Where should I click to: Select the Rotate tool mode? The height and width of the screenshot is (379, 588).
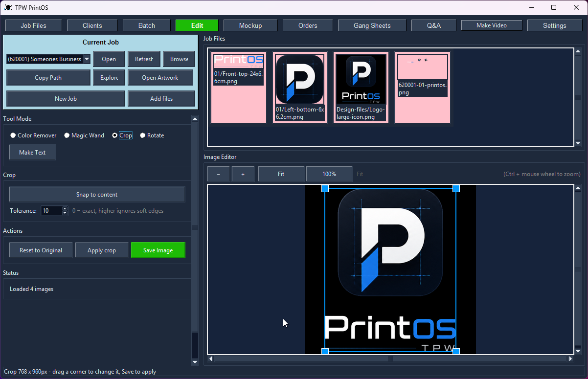(x=143, y=135)
